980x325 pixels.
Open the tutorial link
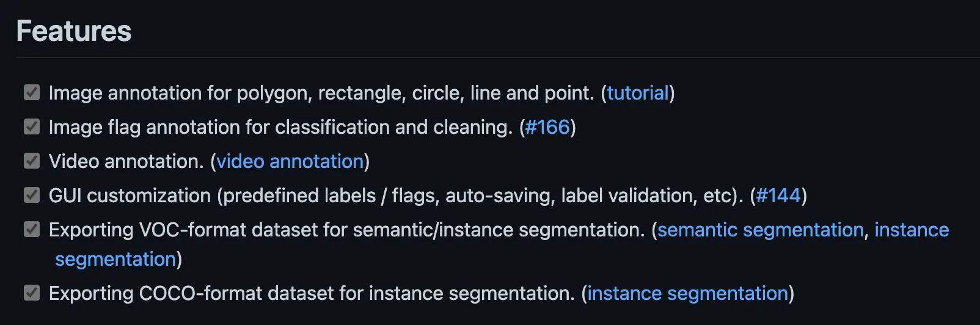click(x=638, y=93)
